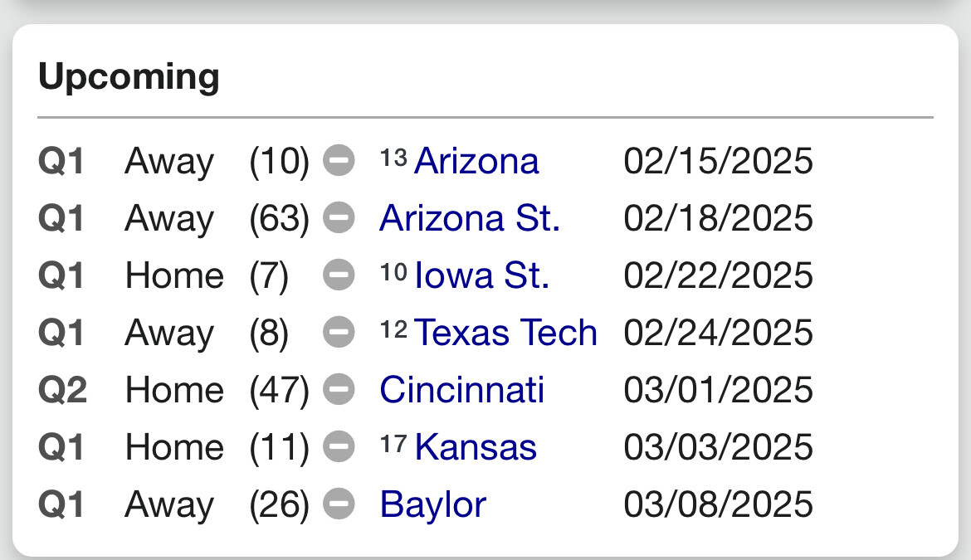Click the Home label in Kansas row
Image resolution: width=971 pixels, height=560 pixels.
(174, 447)
